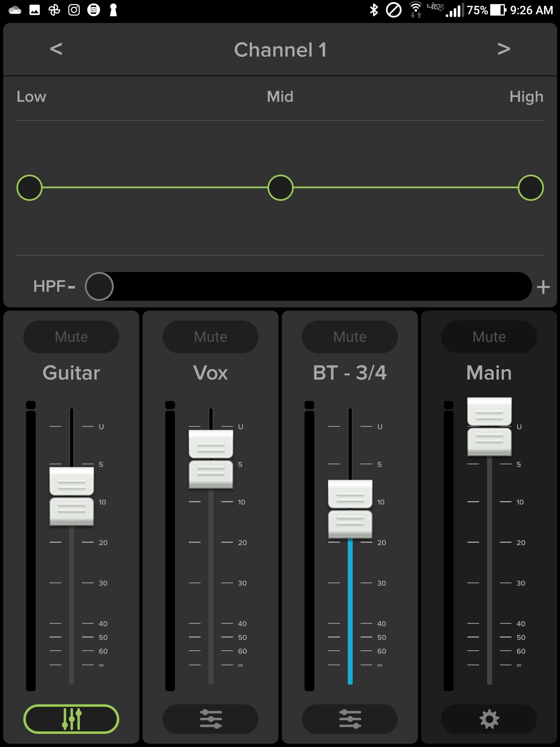Click the pinwheel notification icon
This screenshot has height=747, width=560.
[54, 10]
